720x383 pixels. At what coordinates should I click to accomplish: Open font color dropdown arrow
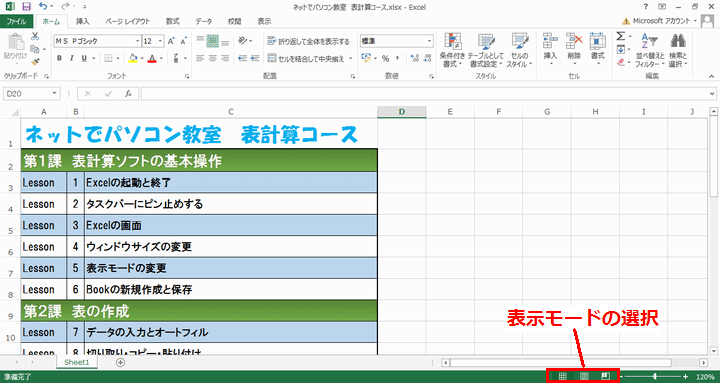coord(161,58)
